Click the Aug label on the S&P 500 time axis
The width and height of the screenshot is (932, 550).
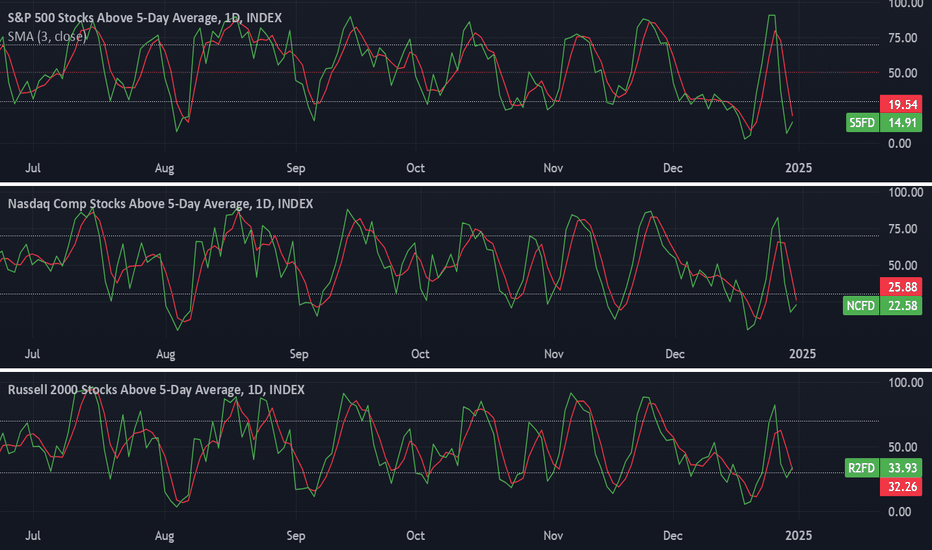(165, 168)
